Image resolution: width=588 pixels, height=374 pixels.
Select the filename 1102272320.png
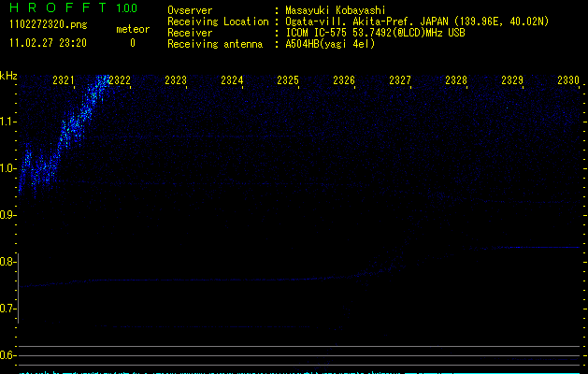point(49,25)
